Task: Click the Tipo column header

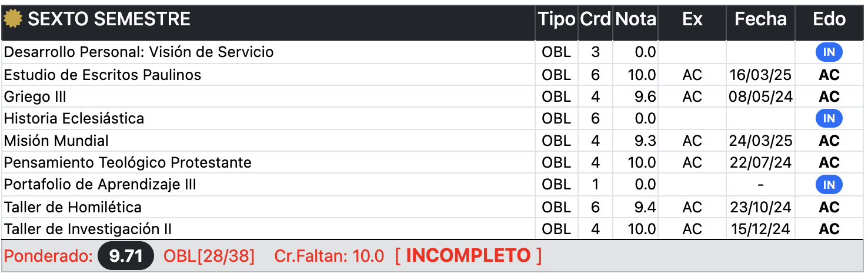Action: coord(556,19)
